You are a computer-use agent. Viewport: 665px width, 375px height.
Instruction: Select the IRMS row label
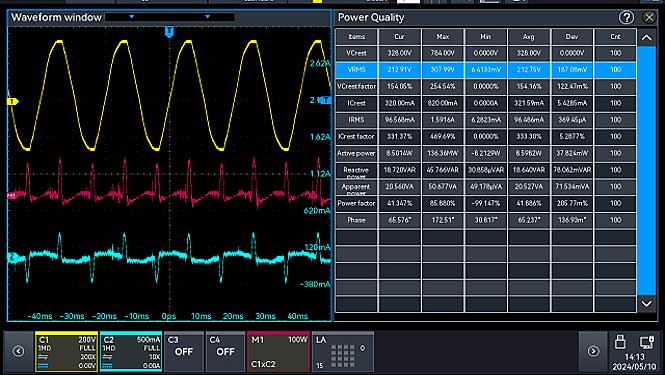coord(356,120)
